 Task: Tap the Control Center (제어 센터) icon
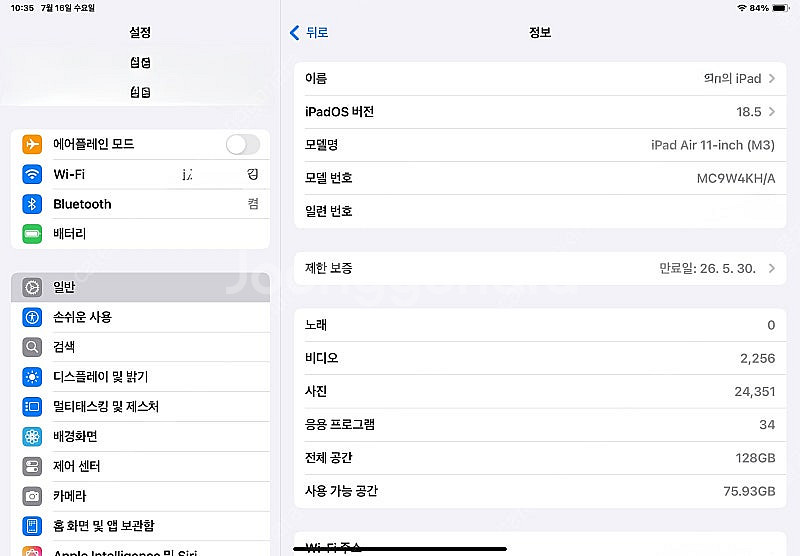point(32,466)
